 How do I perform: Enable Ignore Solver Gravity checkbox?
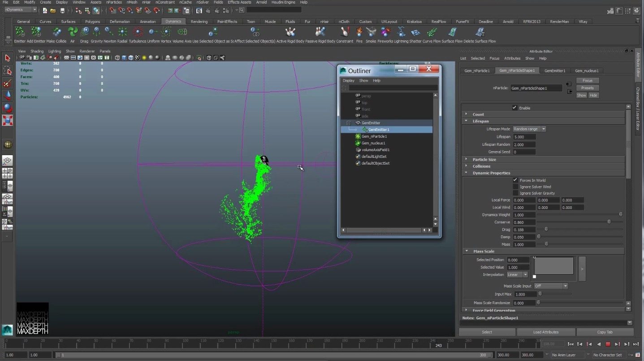pyautogui.click(x=515, y=193)
